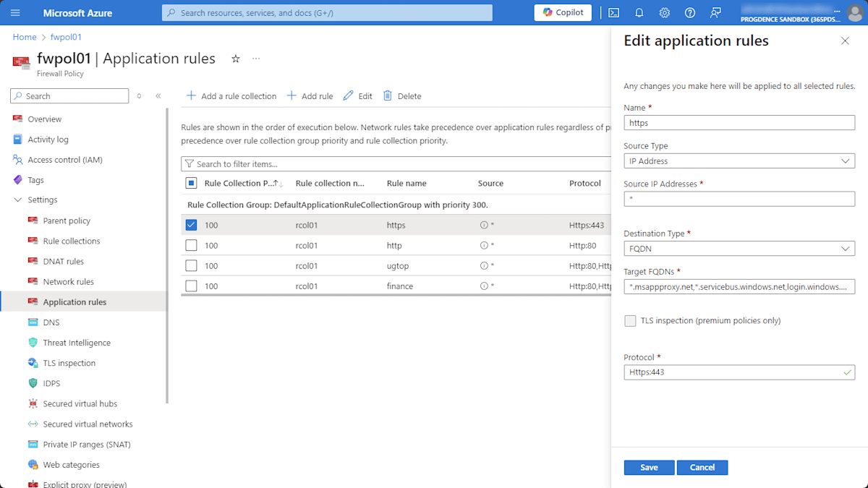Open the help question mark
This screenshot has height=488, width=868.
(x=690, y=12)
